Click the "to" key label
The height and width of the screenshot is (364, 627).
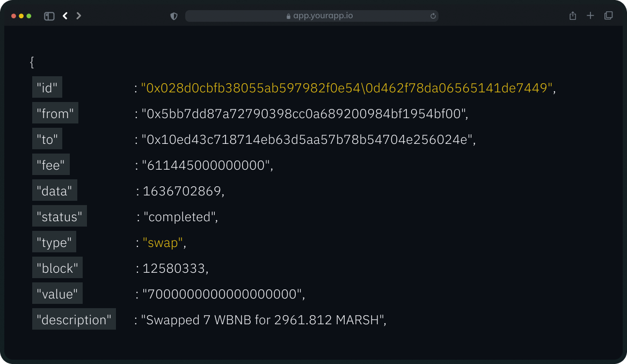tap(47, 139)
